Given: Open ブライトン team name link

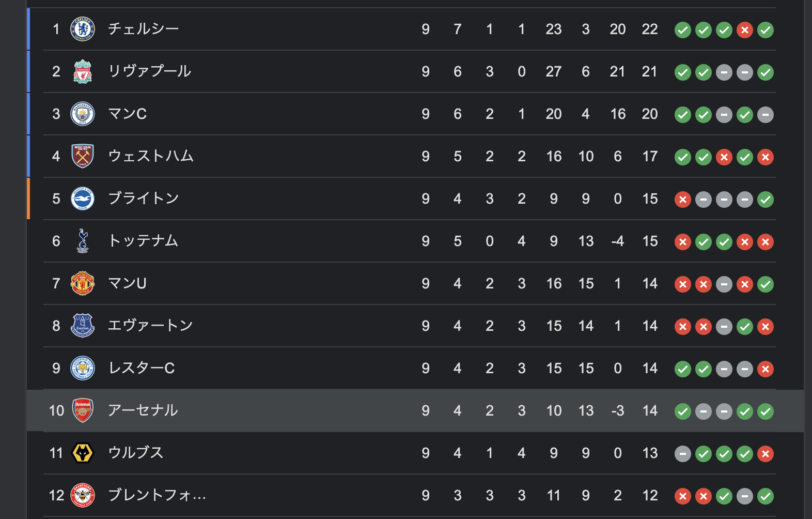Looking at the screenshot, I should pos(144,199).
